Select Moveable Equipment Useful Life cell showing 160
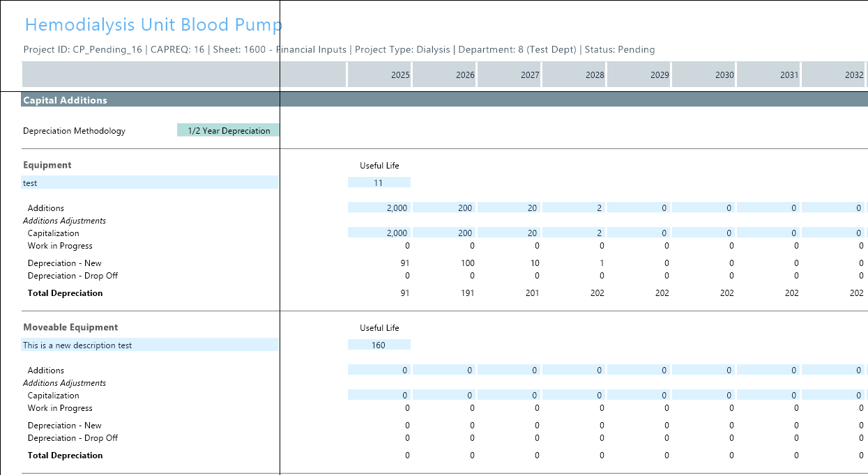 [x=379, y=345]
